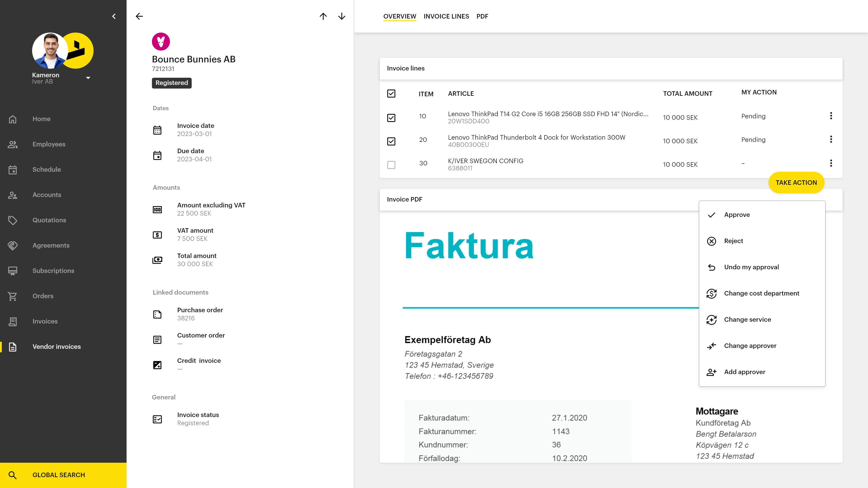
Task: Click the Bounce Bunnies vendor logo
Action: [161, 41]
